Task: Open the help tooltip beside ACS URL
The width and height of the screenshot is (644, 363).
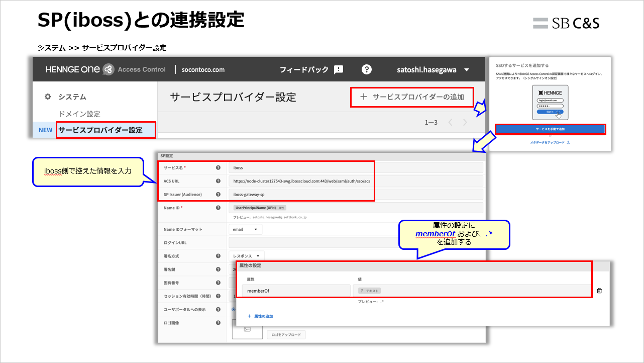Action: click(x=218, y=181)
